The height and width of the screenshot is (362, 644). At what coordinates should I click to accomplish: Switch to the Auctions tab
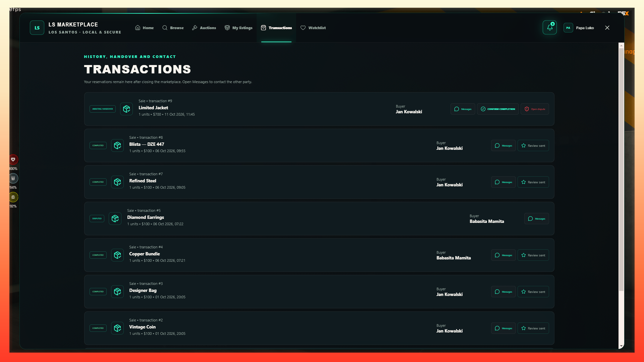(204, 28)
